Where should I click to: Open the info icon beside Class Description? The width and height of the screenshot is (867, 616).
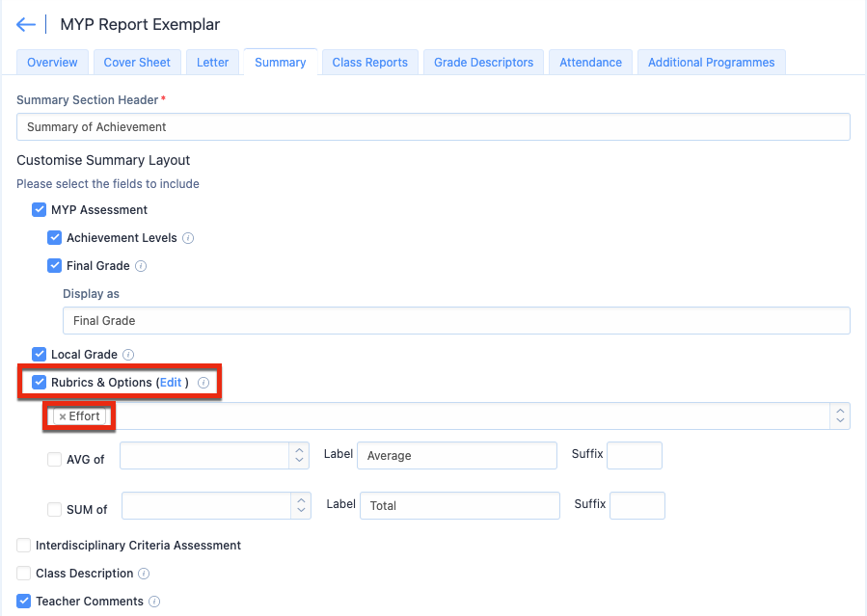144,574
